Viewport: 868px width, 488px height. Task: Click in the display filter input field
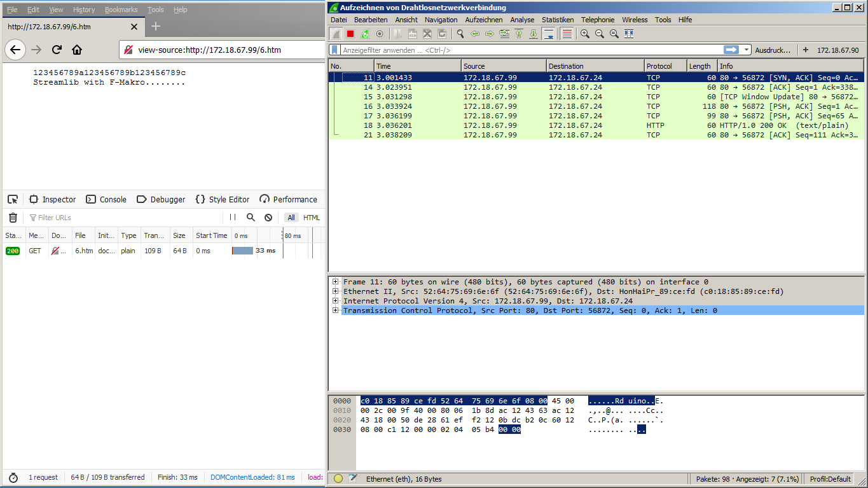click(x=528, y=50)
